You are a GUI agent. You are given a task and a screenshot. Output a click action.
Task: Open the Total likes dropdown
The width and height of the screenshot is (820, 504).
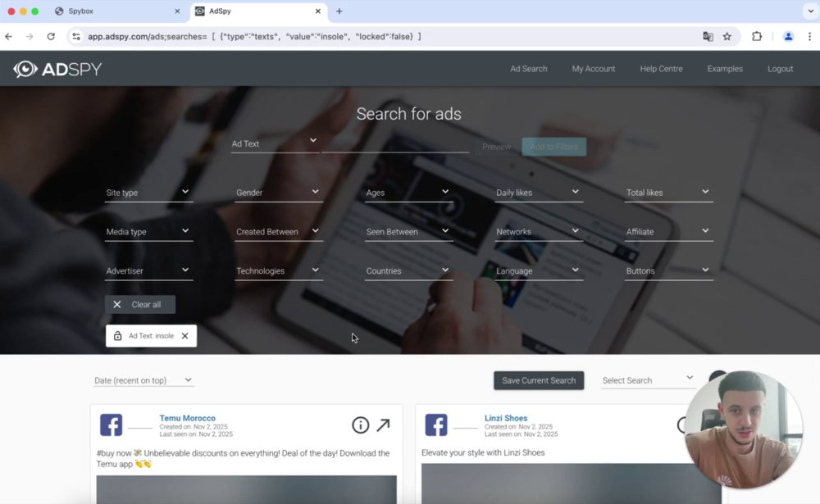669,193
